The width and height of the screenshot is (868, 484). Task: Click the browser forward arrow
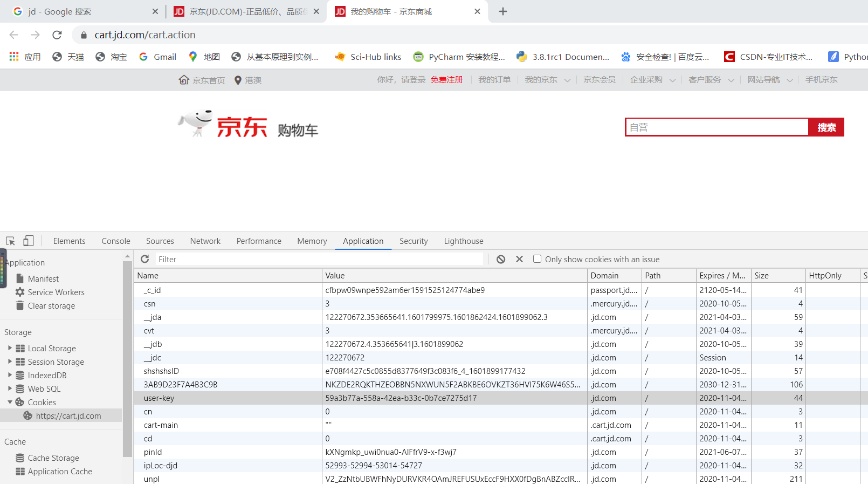click(36, 35)
